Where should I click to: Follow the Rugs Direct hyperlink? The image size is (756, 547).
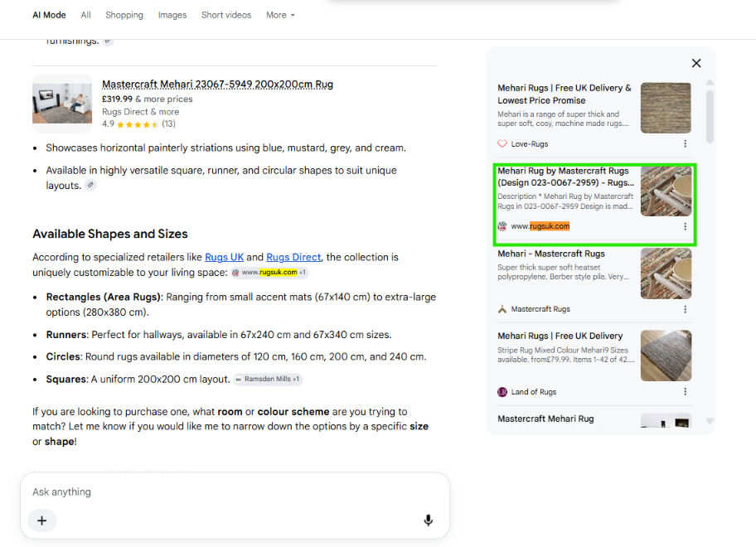click(x=293, y=258)
